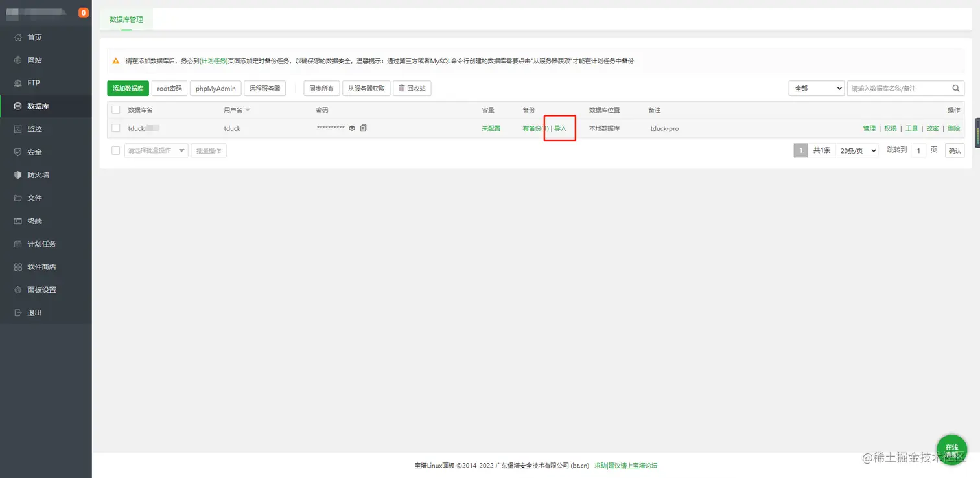Click the 数据库 database icon
The width and height of the screenshot is (980, 478).
[18, 106]
